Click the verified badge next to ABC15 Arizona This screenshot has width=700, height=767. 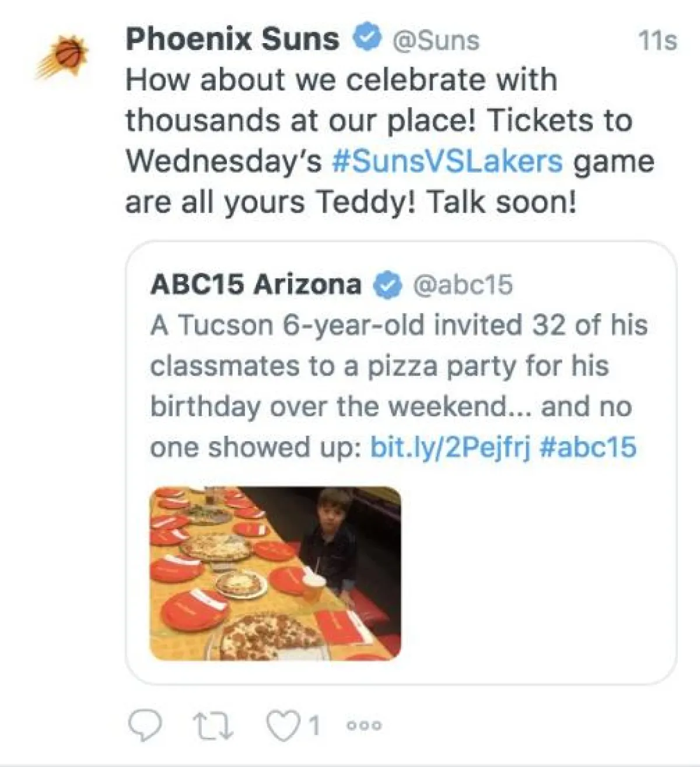point(387,285)
